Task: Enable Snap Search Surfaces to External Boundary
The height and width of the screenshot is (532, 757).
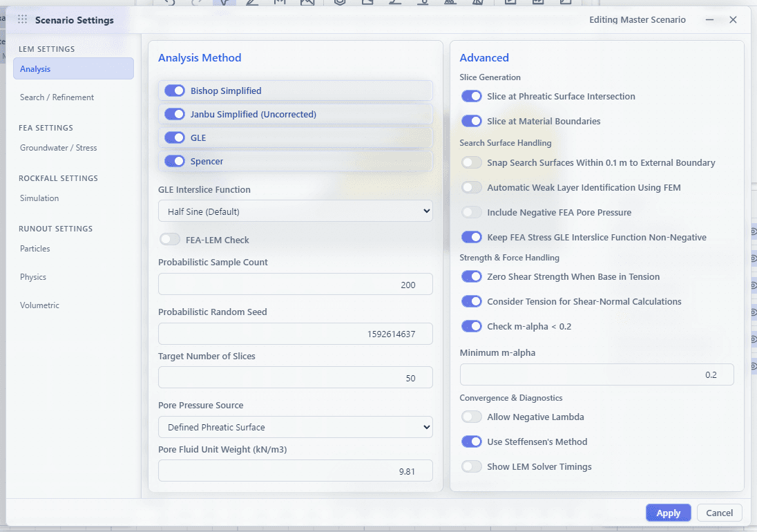Action: pyautogui.click(x=471, y=162)
